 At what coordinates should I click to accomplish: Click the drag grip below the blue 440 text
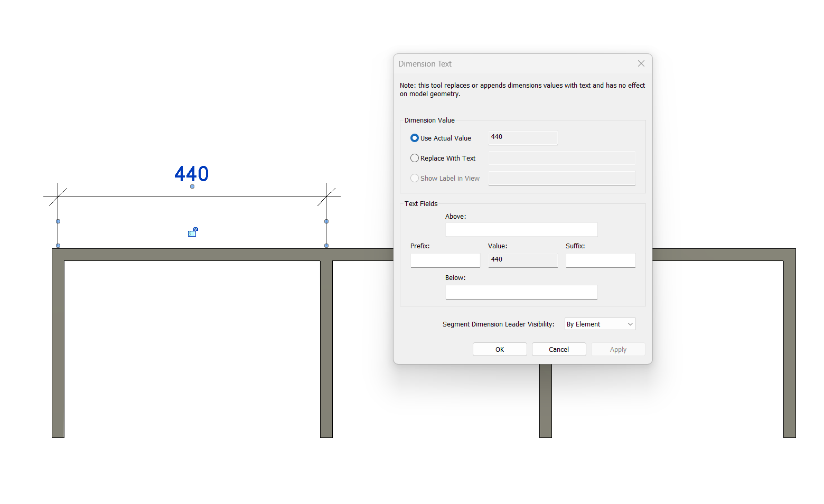tap(192, 186)
